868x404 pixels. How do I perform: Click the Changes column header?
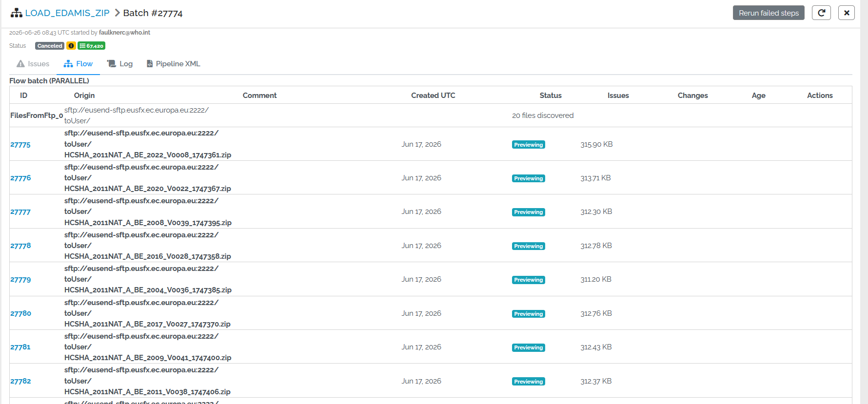click(x=692, y=96)
